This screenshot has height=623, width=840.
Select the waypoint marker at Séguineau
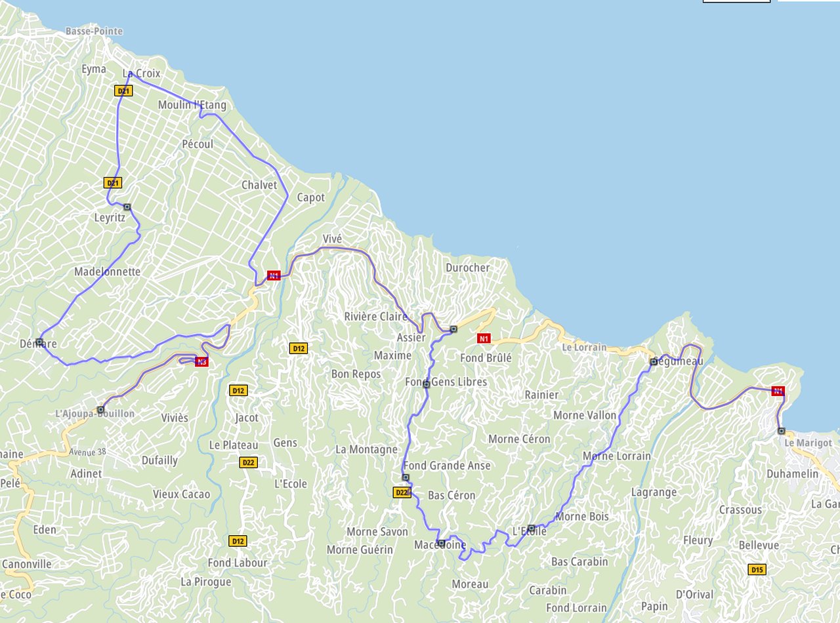tap(654, 361)
